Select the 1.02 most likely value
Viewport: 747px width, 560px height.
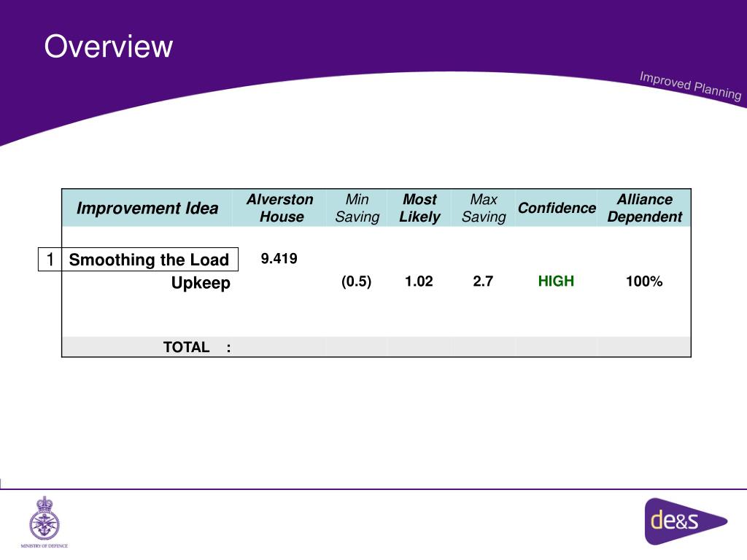(x=419, y=281)
